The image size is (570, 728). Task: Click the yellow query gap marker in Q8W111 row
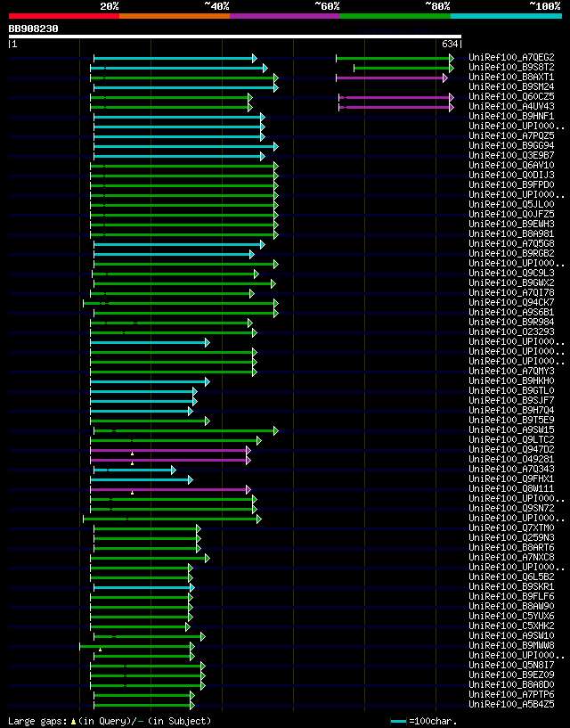coord(133,493)
